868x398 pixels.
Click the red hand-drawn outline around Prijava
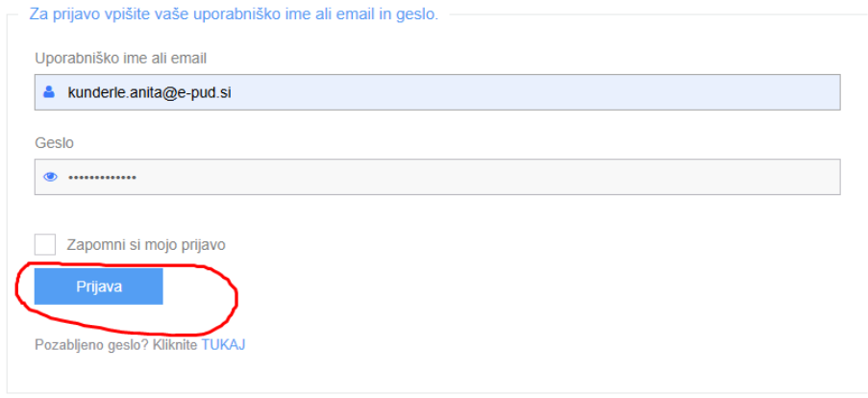point(236,299)
